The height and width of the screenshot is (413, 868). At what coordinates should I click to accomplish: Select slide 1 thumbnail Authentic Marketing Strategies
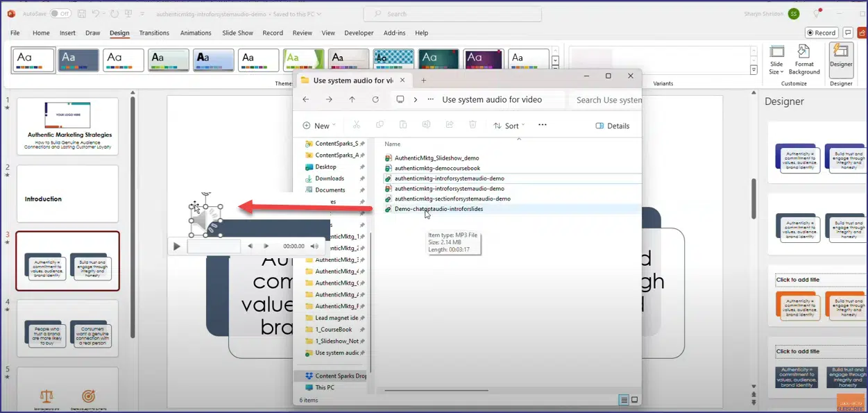(67, 126)
